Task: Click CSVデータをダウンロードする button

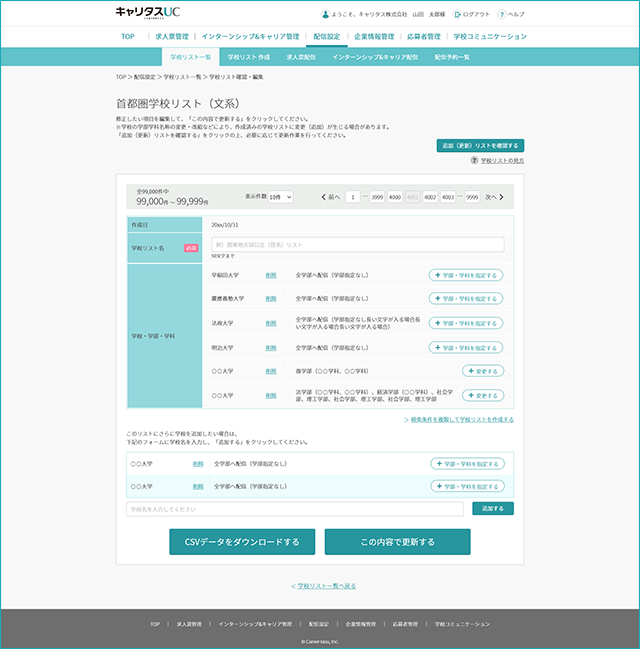Action: pos(242,542)
